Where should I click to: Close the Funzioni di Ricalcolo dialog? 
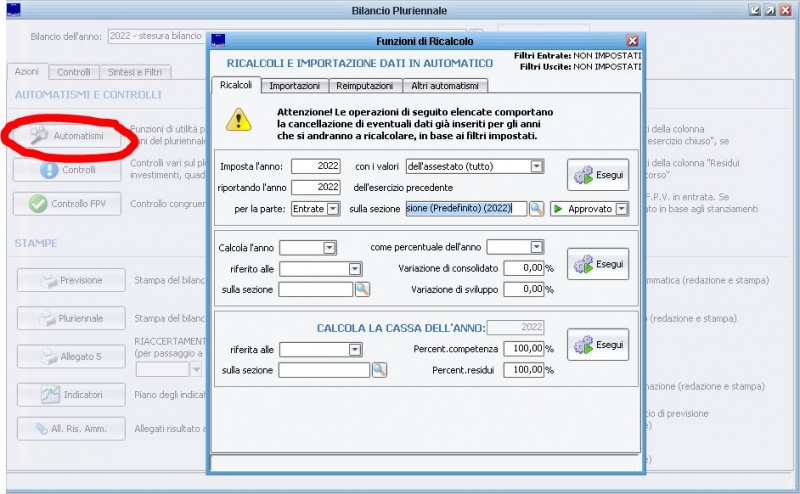(x=633, y=41)
